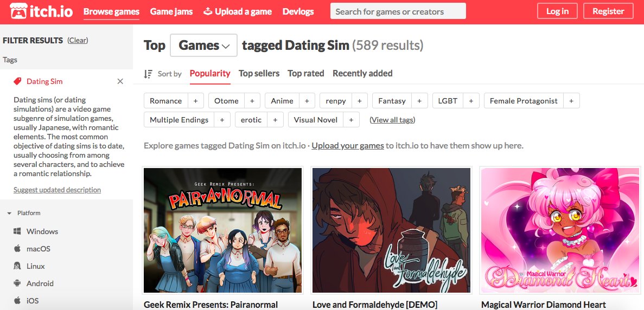Screen dimensions: 644x310
Task: Open the LGBT tag
Action: (448, 101)
